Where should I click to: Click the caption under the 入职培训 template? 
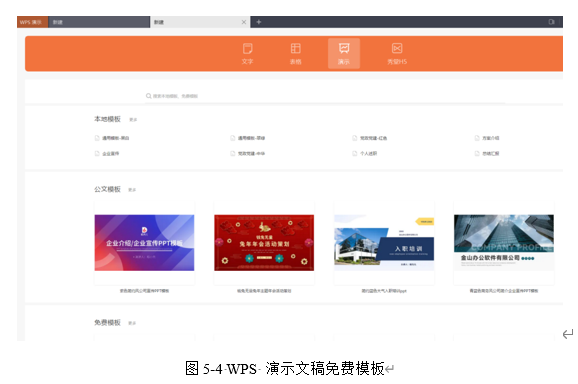pos(384,291)
